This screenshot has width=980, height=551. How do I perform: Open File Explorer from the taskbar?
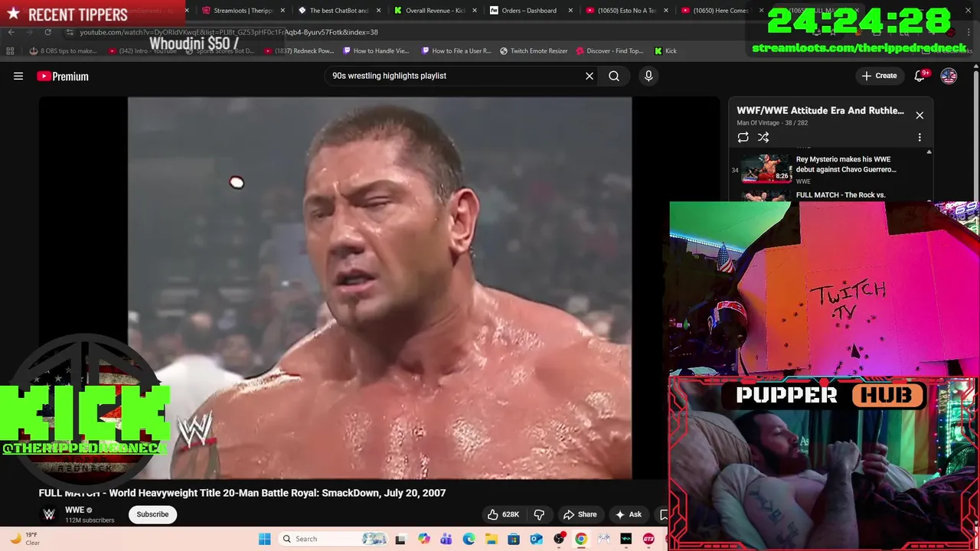coord(491,539)
